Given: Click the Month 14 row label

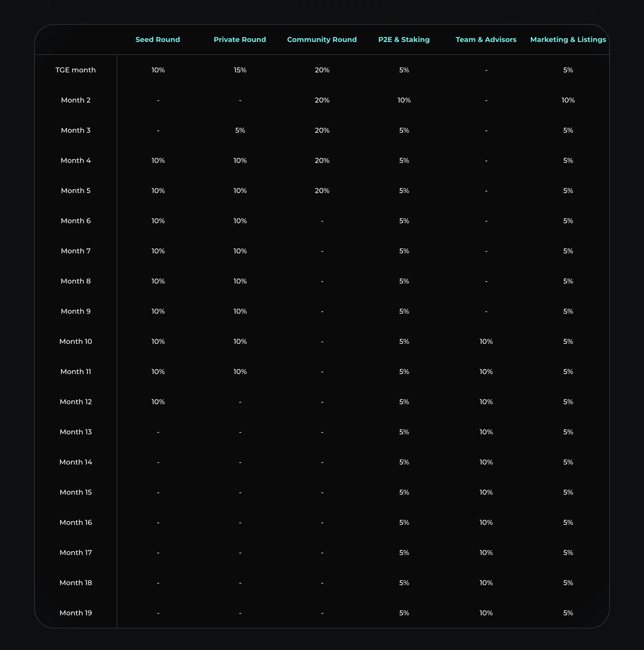Looking at the screenshot, I should click(x=76, y=462).
